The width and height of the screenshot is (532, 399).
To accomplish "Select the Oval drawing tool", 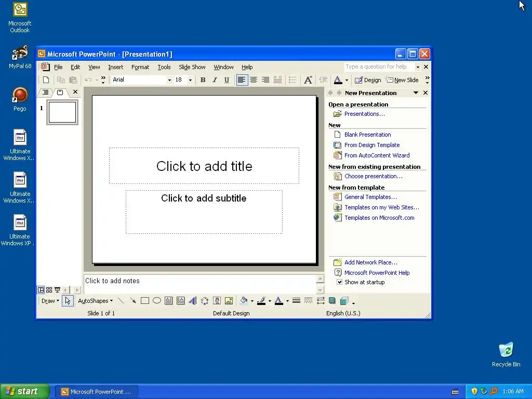I will pos(157,301).
